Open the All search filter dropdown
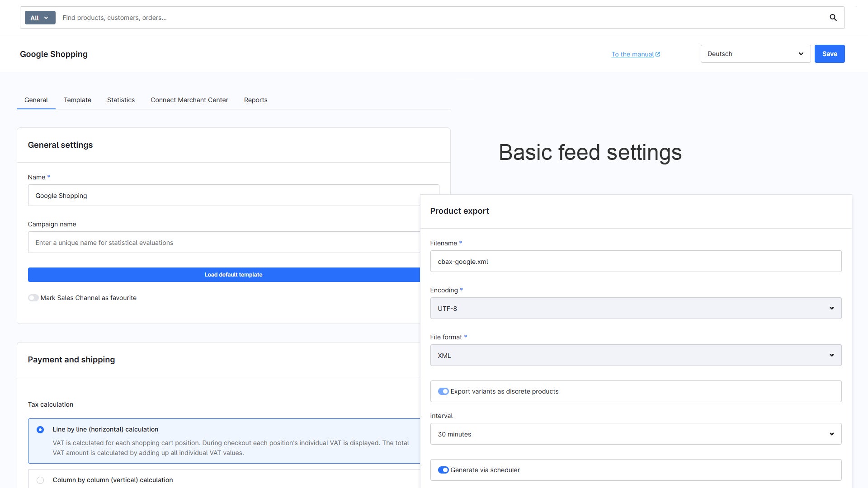This screenshot has width=868, height=488. click(x=40, y=18)
